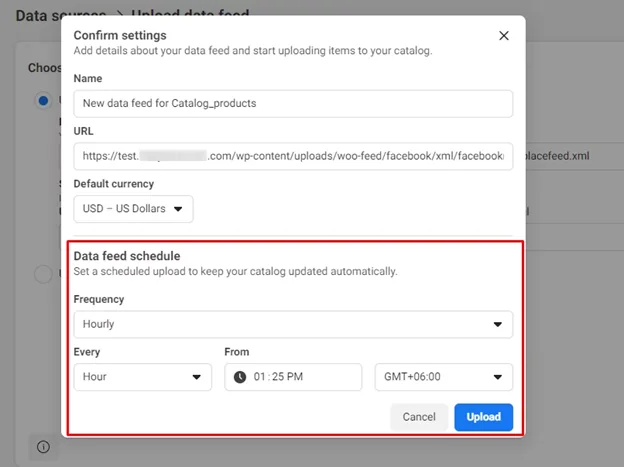Screen dimensions: 624x467
Task: Click the Name input field
Action: pyautogui.click(x=293, y=104)
